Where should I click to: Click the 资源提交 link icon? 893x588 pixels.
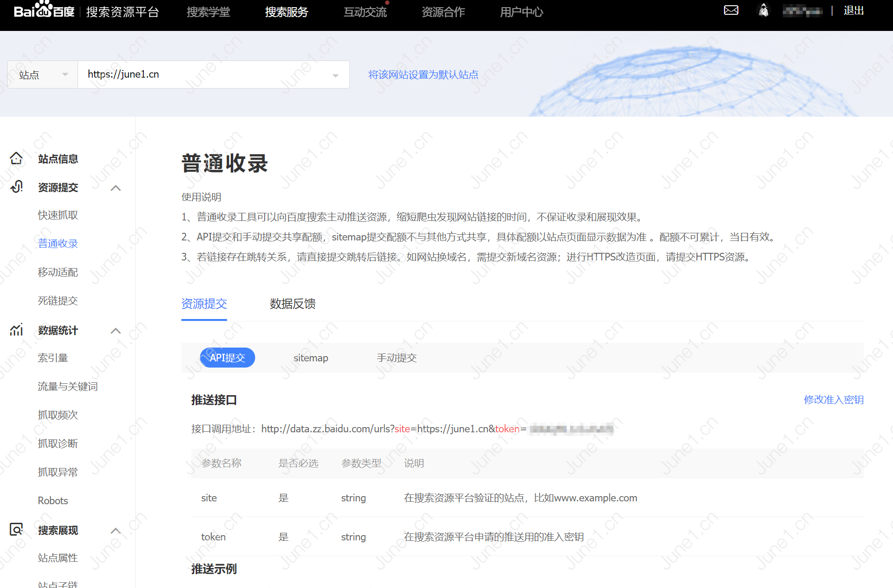[x=17, y=187]
